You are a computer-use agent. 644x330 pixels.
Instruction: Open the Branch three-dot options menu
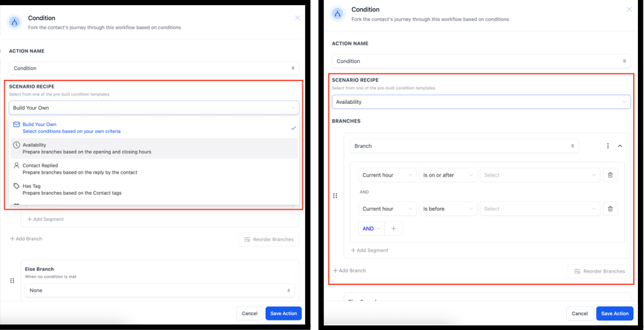coord(608,146)
